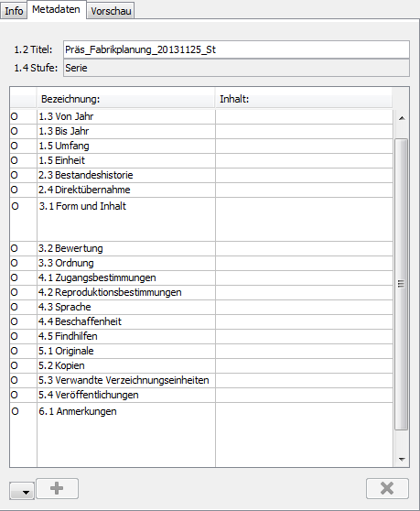
Task: Click the X delete button
Action: click(x=387, y=488)
